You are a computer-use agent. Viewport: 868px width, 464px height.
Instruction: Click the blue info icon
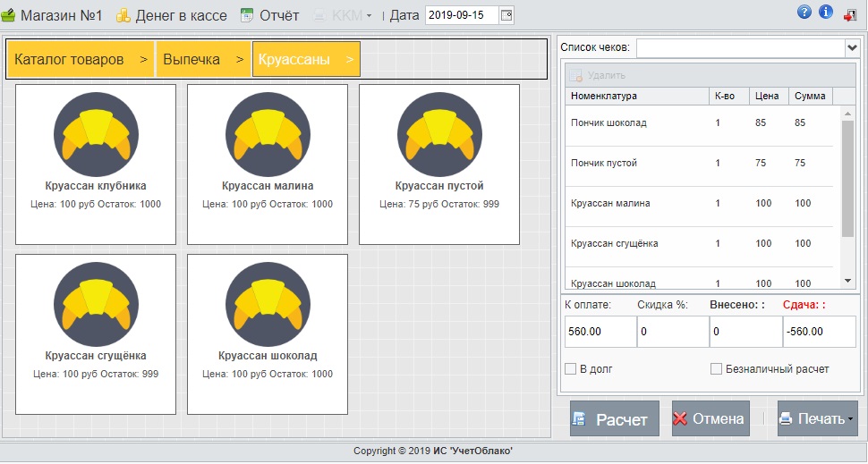coord(826,13)
